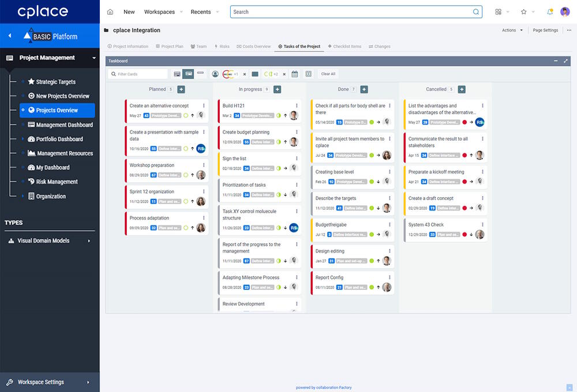Expand the Taskboard widget to fullscreen

(x=565, y=61)
